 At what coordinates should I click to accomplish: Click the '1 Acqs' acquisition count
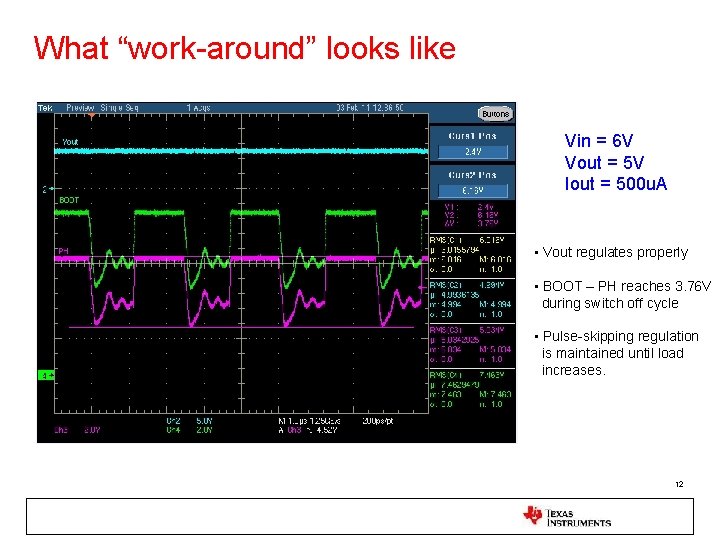pyautogui.click(x=198, y=108)
